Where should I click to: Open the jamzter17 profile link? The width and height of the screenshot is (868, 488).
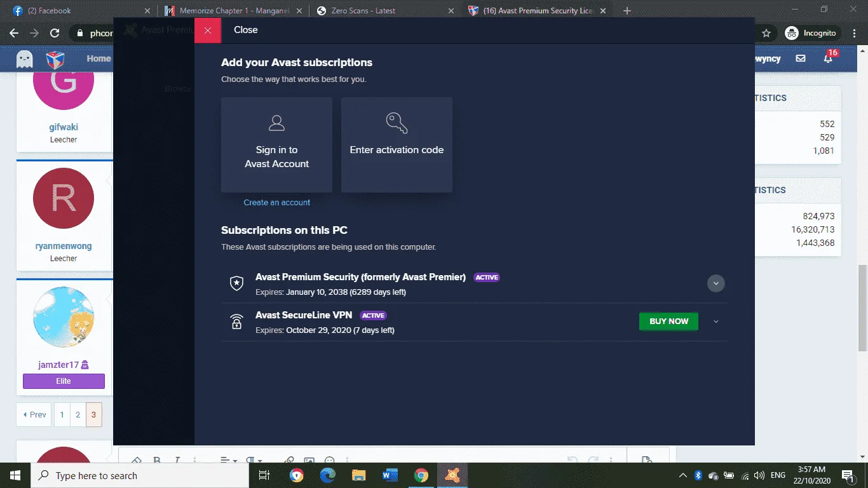point(59,365)
